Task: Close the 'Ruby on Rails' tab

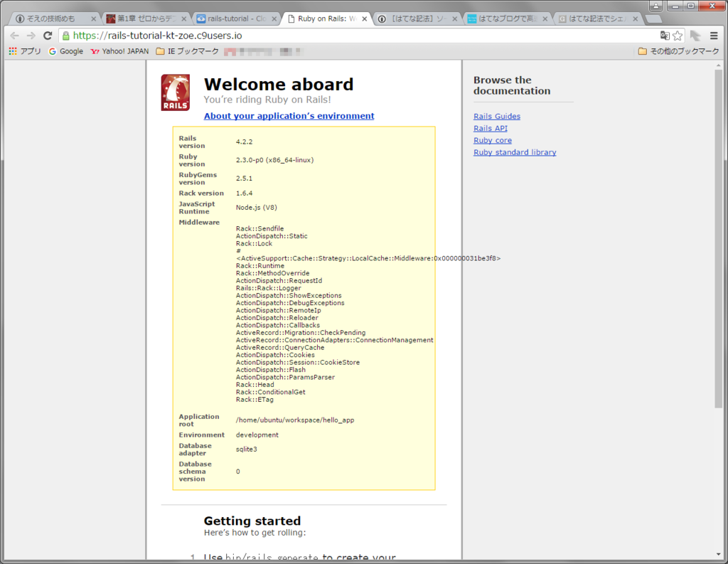Action: click(x=365, y=19)
